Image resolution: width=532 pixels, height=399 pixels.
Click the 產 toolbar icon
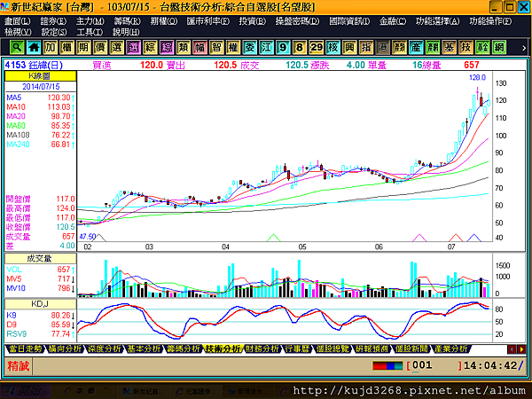416,47
